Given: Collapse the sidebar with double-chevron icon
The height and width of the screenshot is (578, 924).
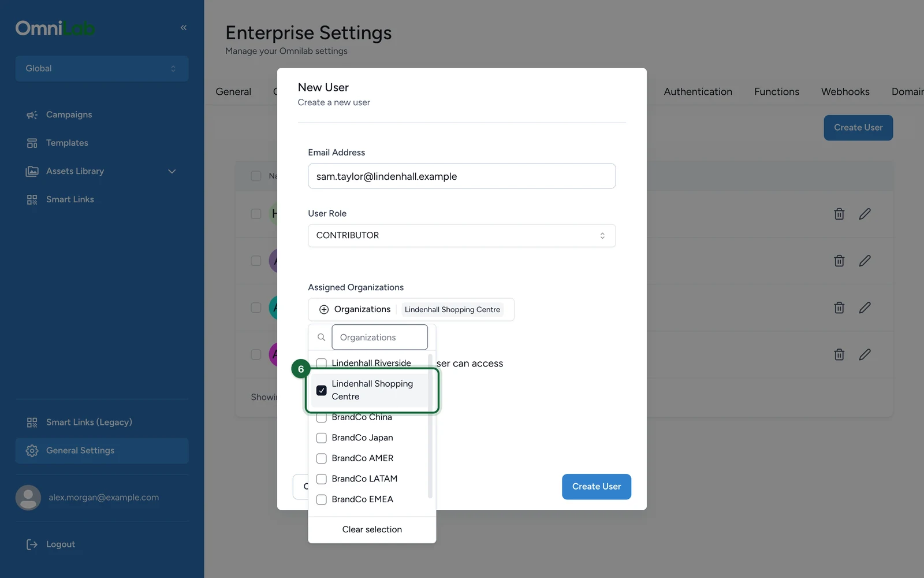Looking at the screenshot, I should pos(184,27).
